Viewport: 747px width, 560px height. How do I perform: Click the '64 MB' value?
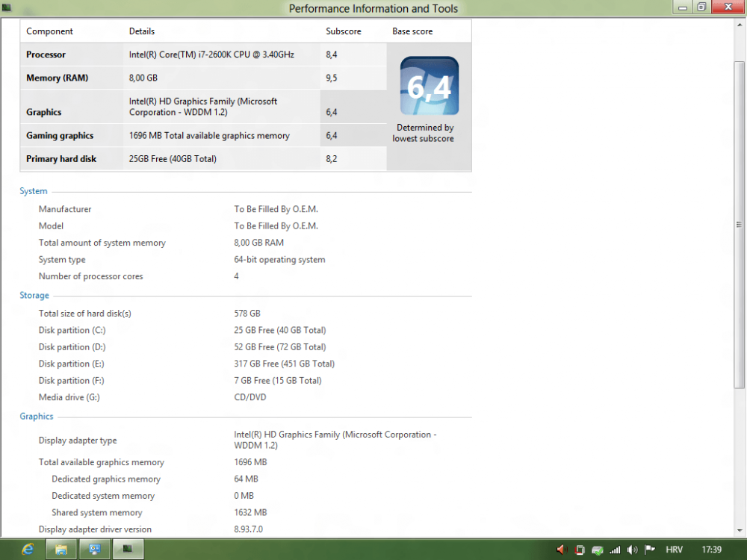click(x=246, y=479)
